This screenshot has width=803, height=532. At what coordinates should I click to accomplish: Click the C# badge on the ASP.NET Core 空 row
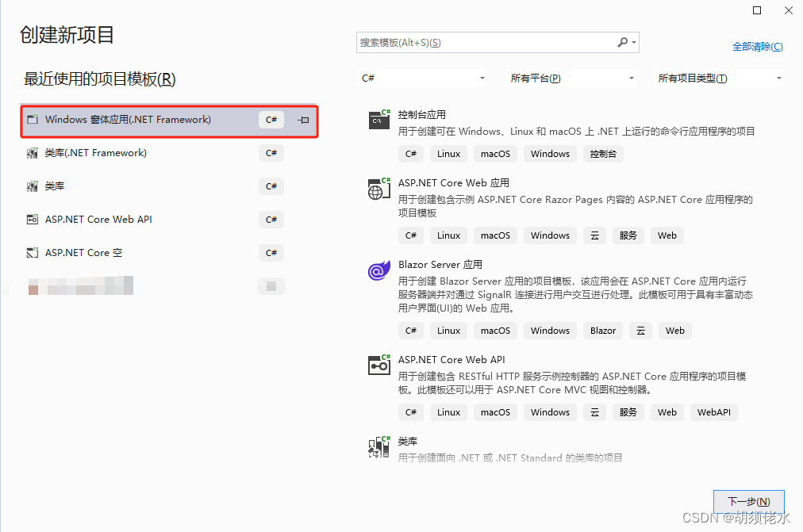(x=271, y=253)
